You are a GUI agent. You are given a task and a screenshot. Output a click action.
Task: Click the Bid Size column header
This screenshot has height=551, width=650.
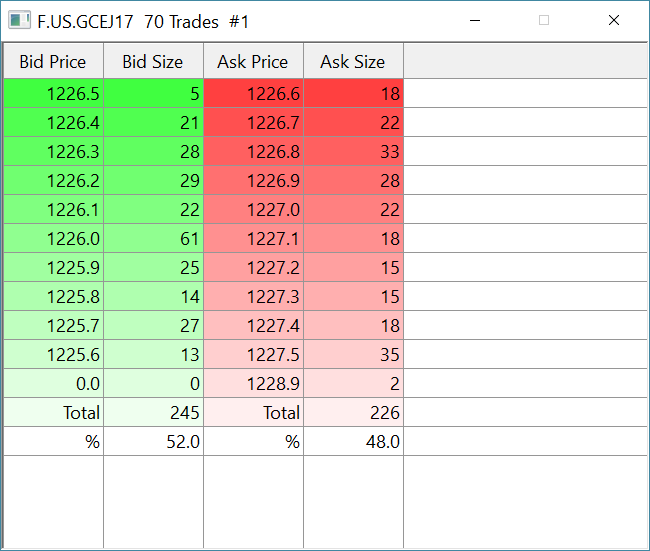pos(153,61)
